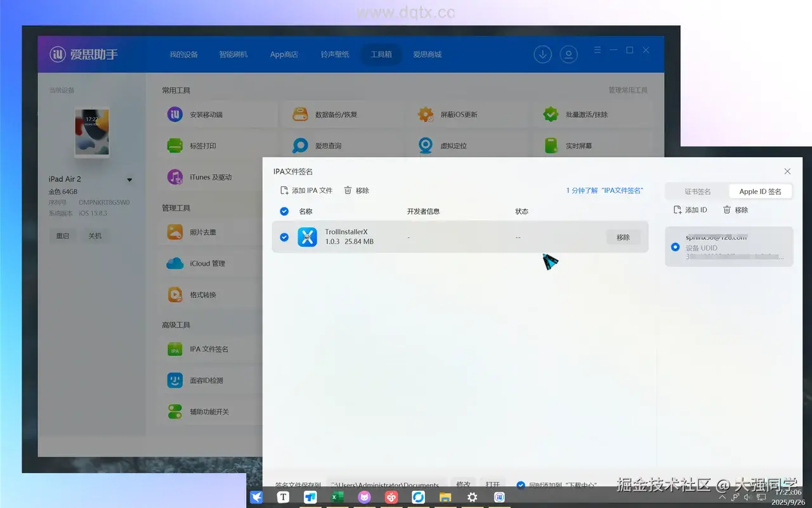Switch to 智能刷机 tab

(x=233, y=55)
